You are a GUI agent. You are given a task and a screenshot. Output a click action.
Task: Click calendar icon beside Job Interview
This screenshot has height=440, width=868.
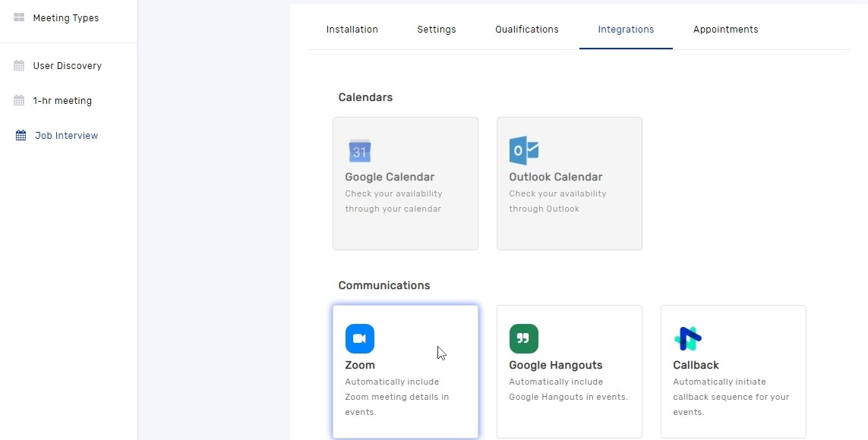tap(21, 136)
